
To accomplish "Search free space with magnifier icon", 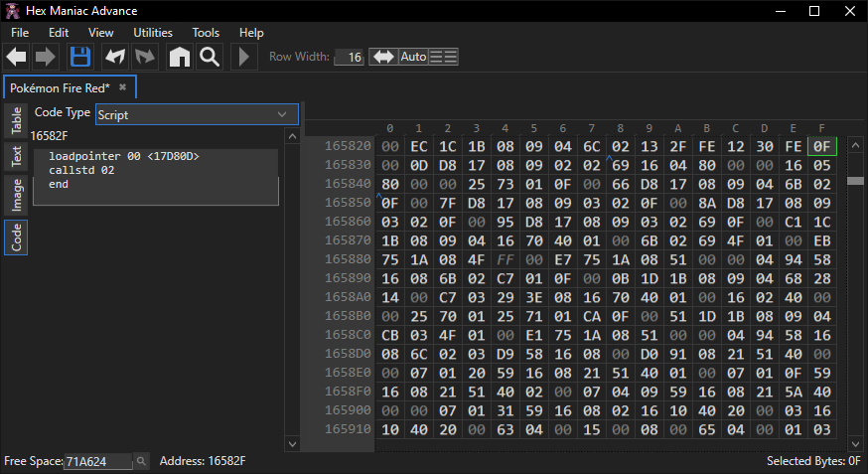I will [141, 461].
